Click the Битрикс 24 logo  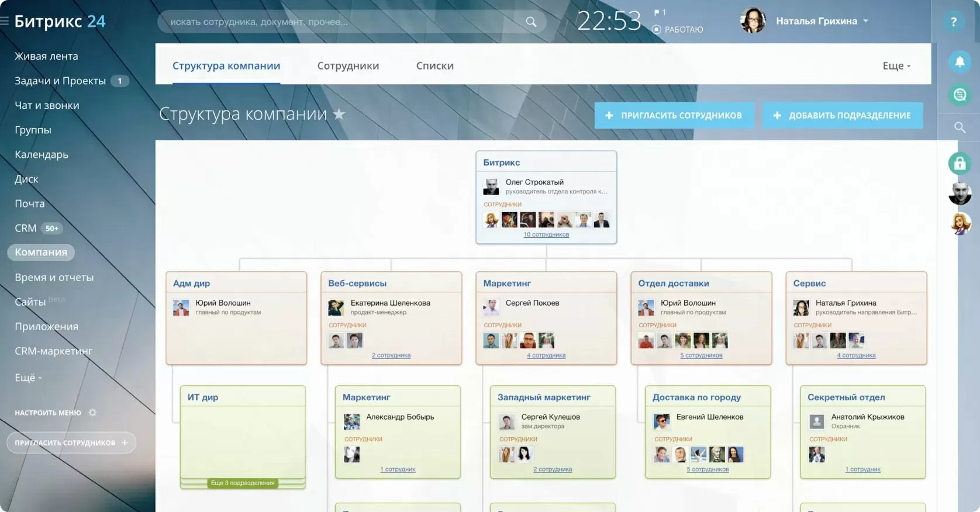click(60, 21)
